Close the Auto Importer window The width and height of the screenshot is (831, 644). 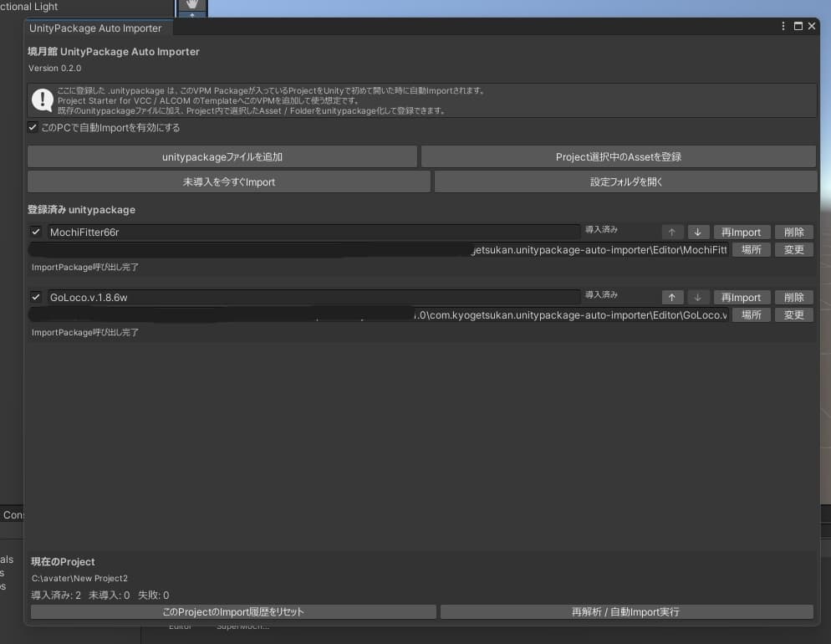pos(812,26)
